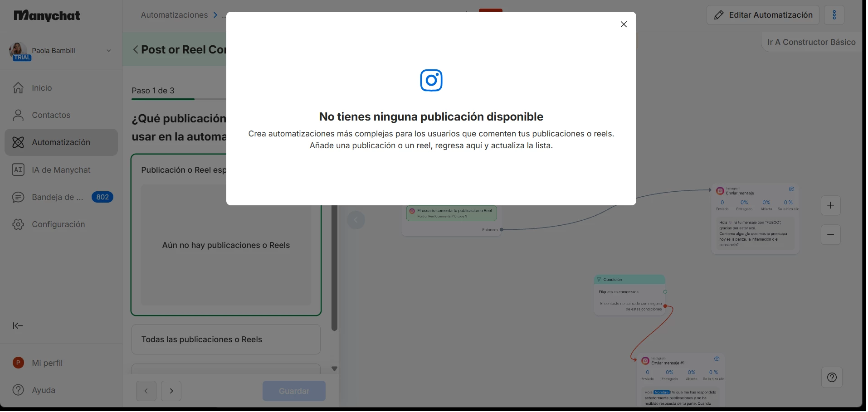Image resolution: width=868 pixels, height=412 pixels.
Task: Go back from Post or Reel Comments panel
Action: tap(135, 49)
